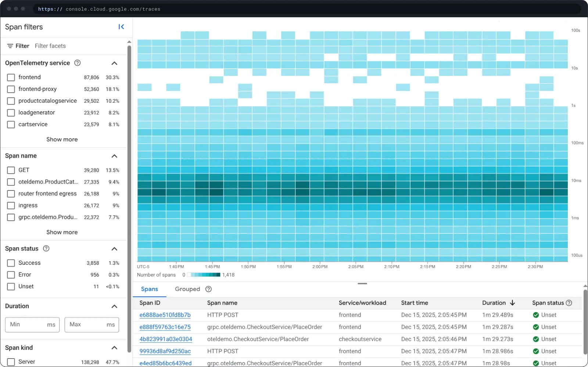Check the Success span status checkbox
The height and width of the screenshot is (367, 588).
click(11, 263)
